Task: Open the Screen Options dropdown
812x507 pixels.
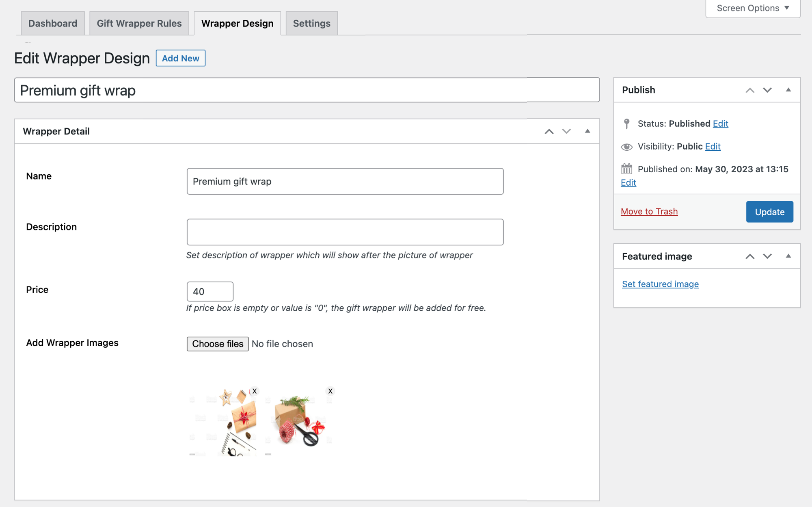Action: (752, 8)
